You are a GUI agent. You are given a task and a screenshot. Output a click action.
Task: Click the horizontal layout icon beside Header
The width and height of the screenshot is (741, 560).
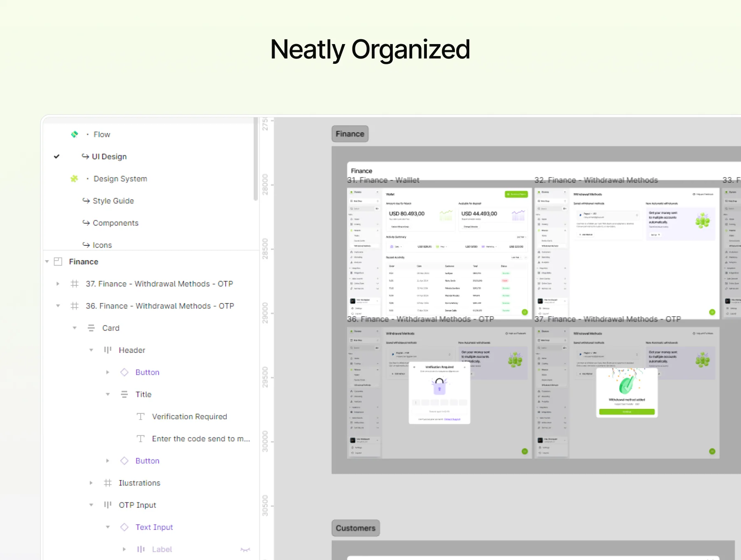pyautogui.click(x=107, y=350)
